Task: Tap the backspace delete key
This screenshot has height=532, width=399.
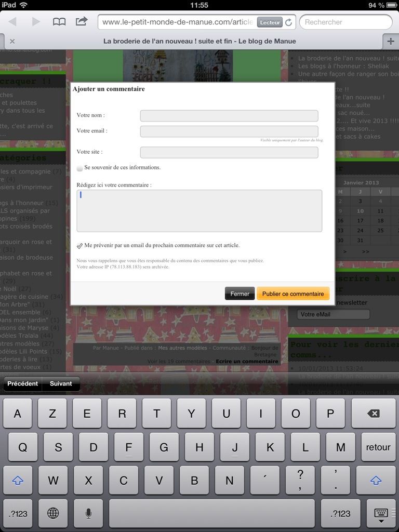Action: tap(374, 413)
